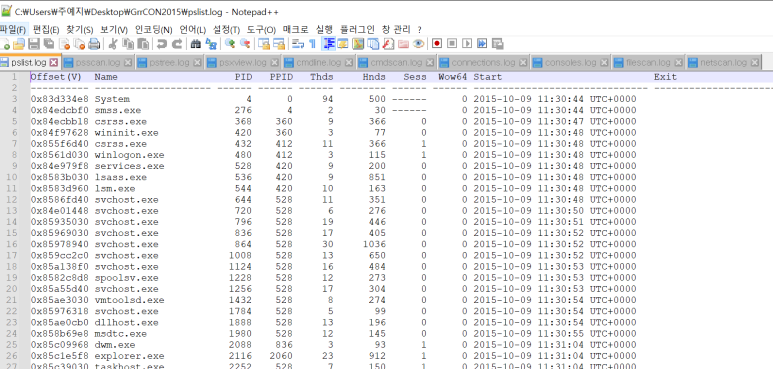Open the 인코딩(N) menu
The height and width of the screenshot is (369, 773).
(x=153, y=30)
